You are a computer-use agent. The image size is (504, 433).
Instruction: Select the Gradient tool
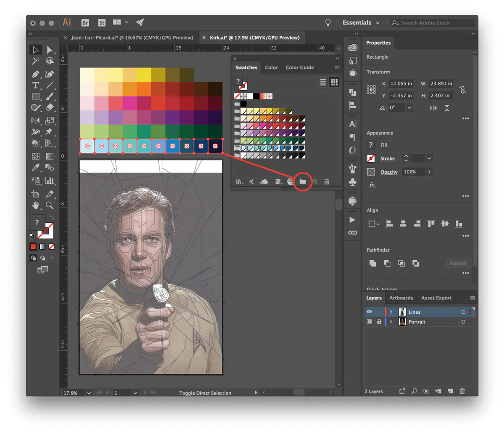point(49,156)
